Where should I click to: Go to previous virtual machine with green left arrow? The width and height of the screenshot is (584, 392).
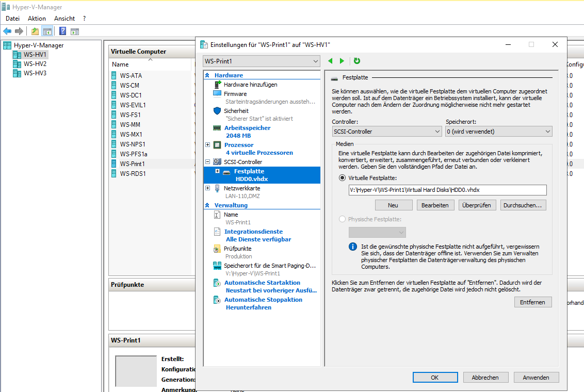coord(330,61)
